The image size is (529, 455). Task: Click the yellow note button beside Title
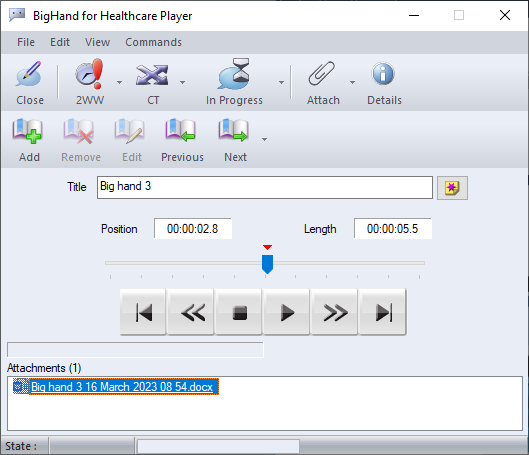(x=452, y=188)
